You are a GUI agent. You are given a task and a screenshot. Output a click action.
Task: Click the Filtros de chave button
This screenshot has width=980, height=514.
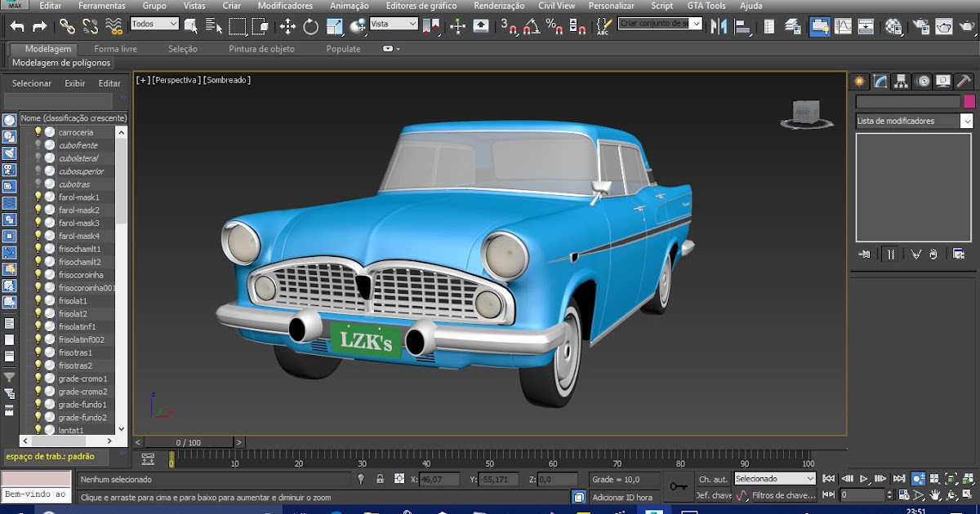(783, 495)
